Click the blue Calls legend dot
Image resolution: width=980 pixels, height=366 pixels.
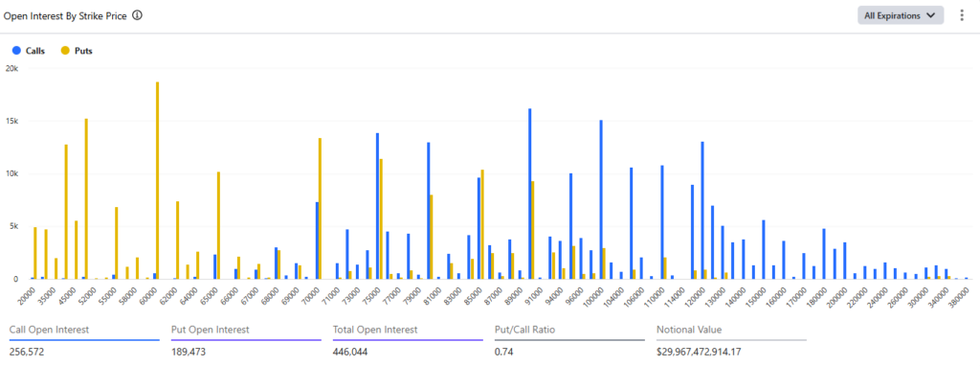(16, 51)
